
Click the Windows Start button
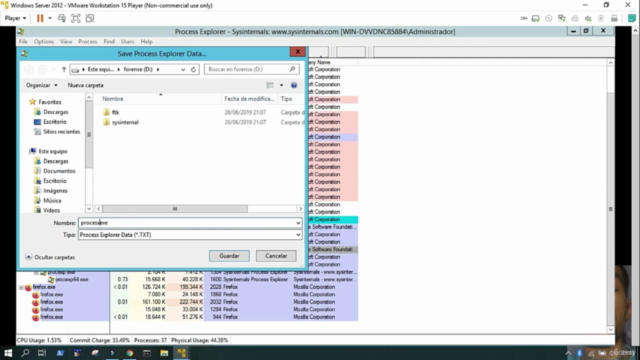pyautogui.click(x=8, y=353)
